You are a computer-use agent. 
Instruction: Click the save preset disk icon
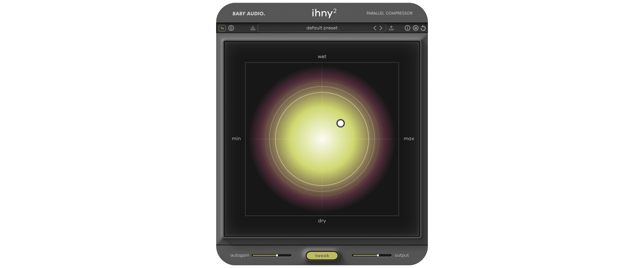pyautogui.click(x=415, y=28)
